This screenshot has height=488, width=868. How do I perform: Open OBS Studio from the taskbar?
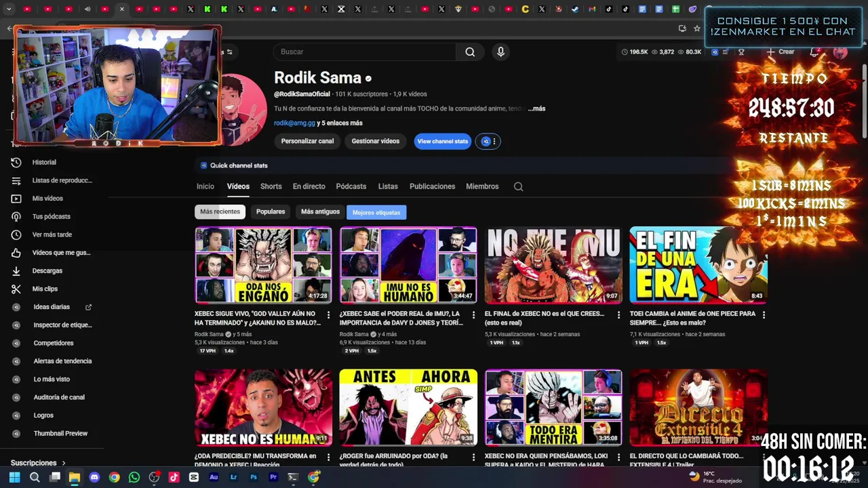pos(154,477)
